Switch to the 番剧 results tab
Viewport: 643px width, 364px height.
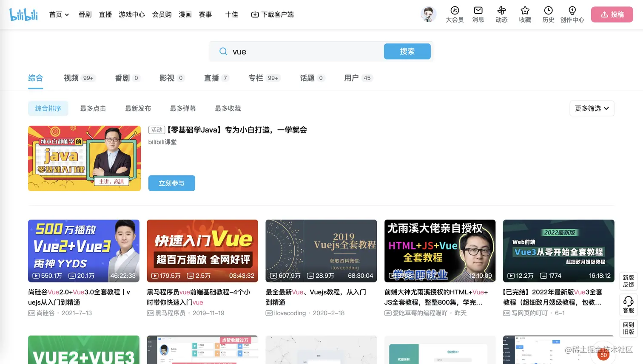(127, 78)
